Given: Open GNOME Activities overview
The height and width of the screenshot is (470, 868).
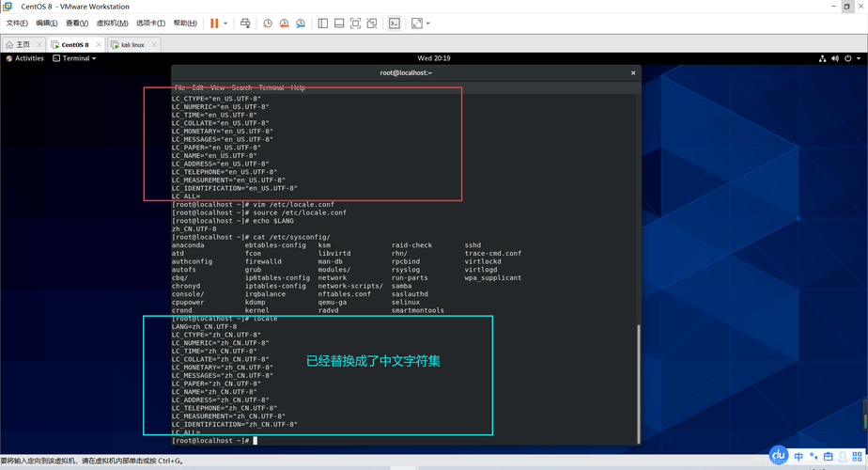Looking at the screenshot, I should pyautogui.click(x=25, y=58).
